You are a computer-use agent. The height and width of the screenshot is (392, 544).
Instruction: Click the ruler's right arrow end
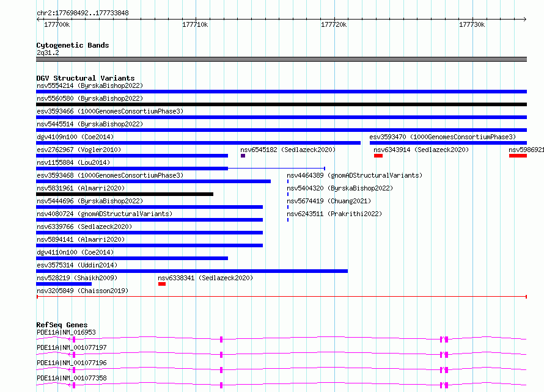pyautogui.click(x=524, y=19)
